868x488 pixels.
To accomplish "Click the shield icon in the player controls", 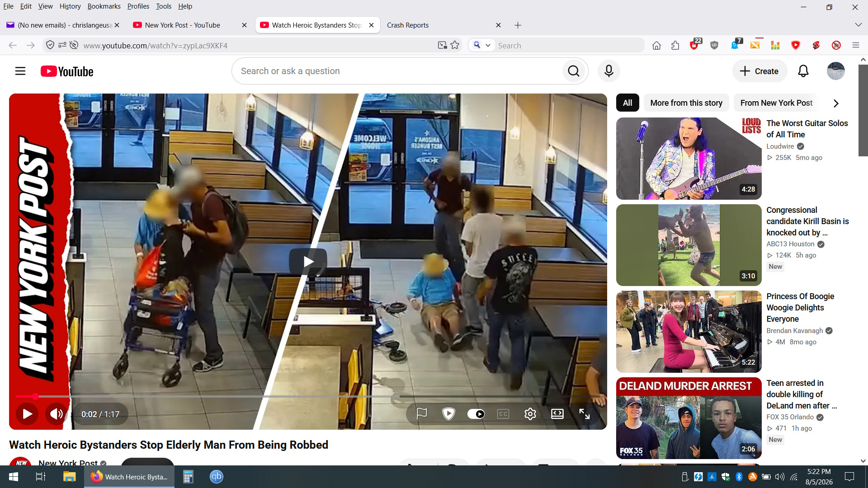I will pyautogui.click(x=448, y=414).
